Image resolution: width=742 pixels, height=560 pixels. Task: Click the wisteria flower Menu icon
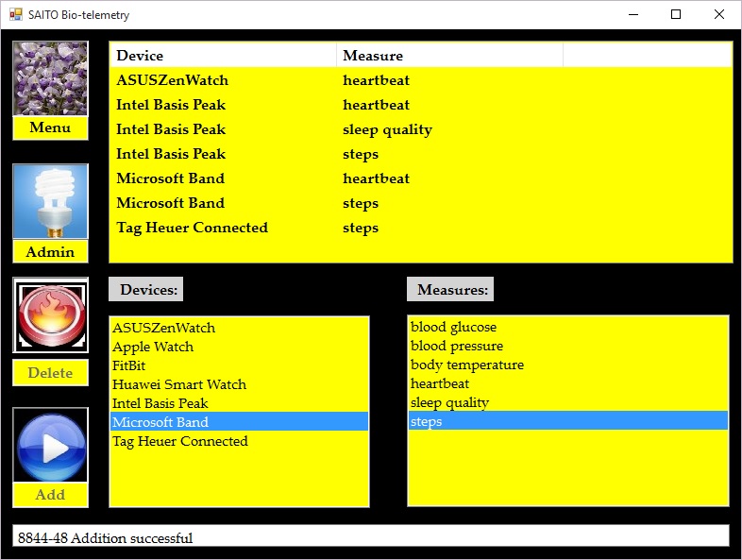[x=50, y=79]
